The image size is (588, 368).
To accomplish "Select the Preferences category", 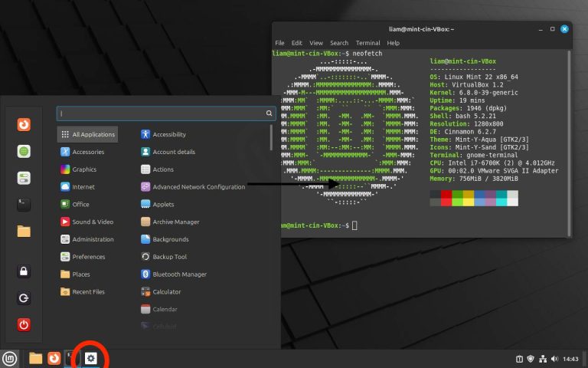I will coord(83,257).
